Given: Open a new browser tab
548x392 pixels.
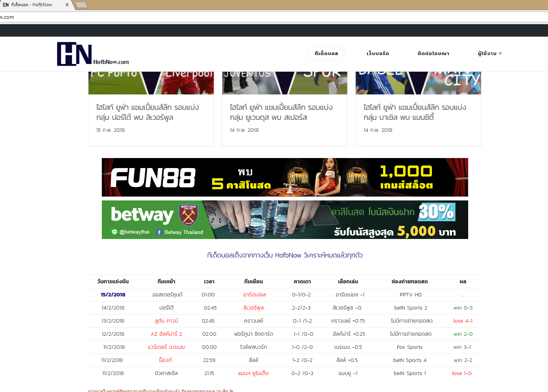Looking at the screenshot, I should click(x=81, y=5).
